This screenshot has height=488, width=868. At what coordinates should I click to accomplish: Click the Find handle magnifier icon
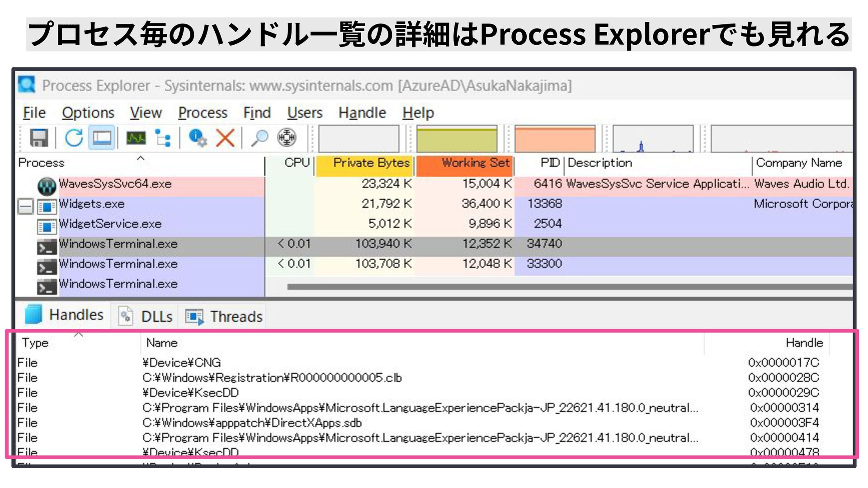tap(259, 138)
